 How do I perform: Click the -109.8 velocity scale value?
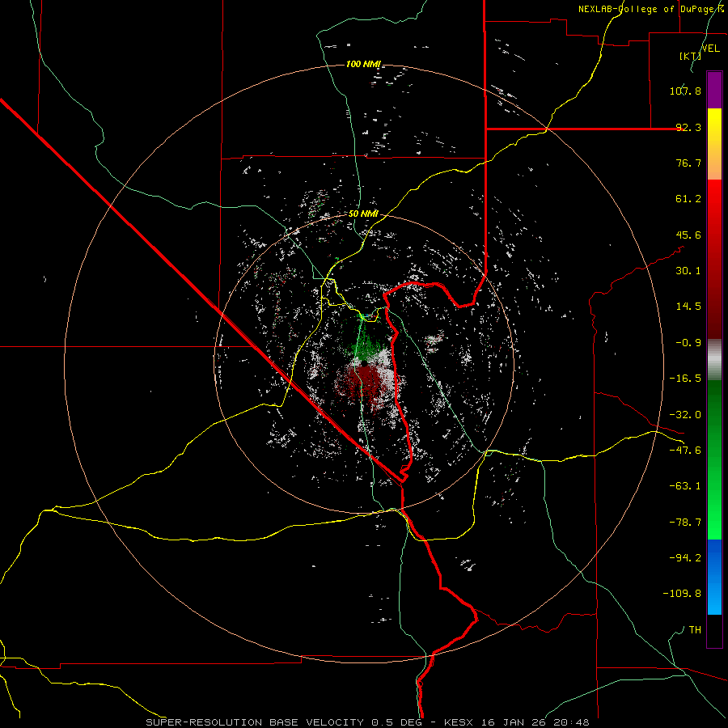coord(682,594)
